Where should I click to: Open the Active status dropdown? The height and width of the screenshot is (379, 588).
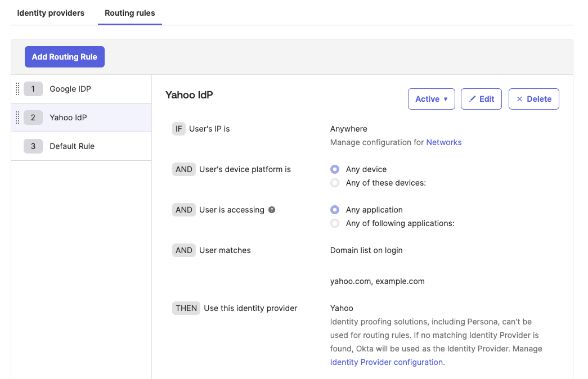[431, 99]
